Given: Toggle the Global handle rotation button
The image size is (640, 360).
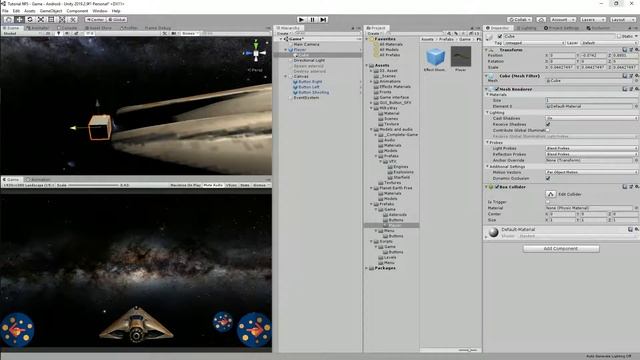Looking at the screenshot, I should [x=117, y=19].
